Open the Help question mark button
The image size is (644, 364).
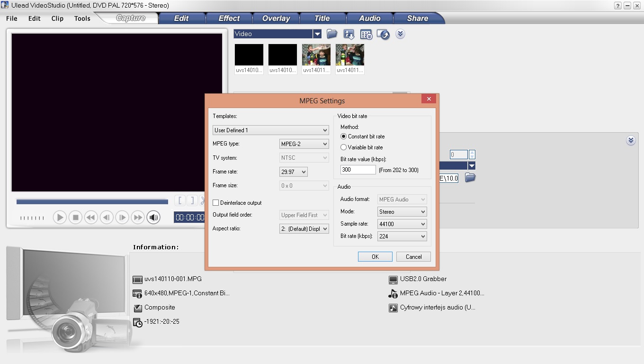[x=618, y=5]
